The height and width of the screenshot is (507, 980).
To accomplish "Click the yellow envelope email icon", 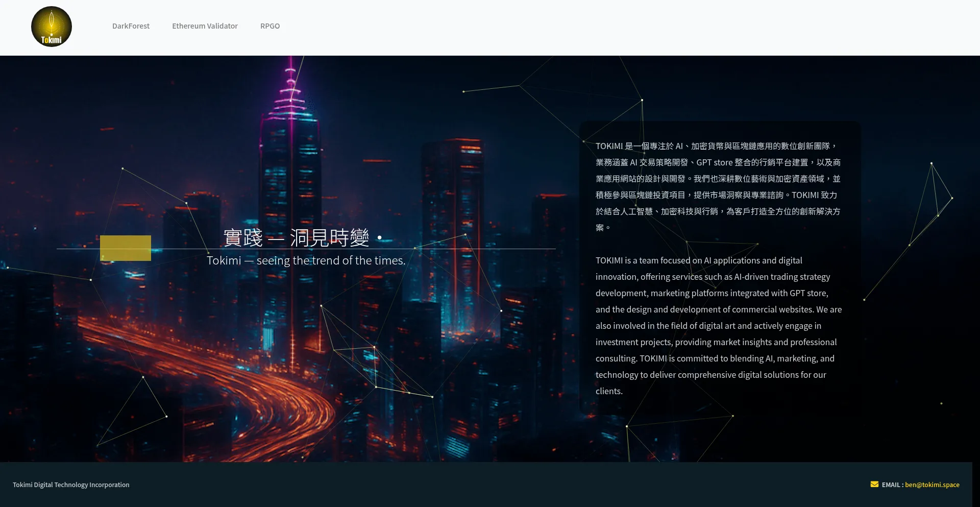I will (x=874, y=485).
